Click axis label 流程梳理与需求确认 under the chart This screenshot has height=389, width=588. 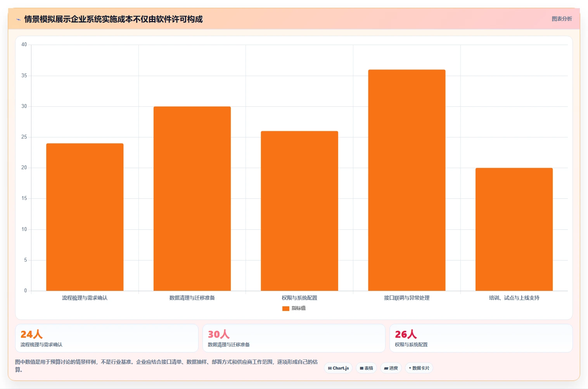coord(85,298)
